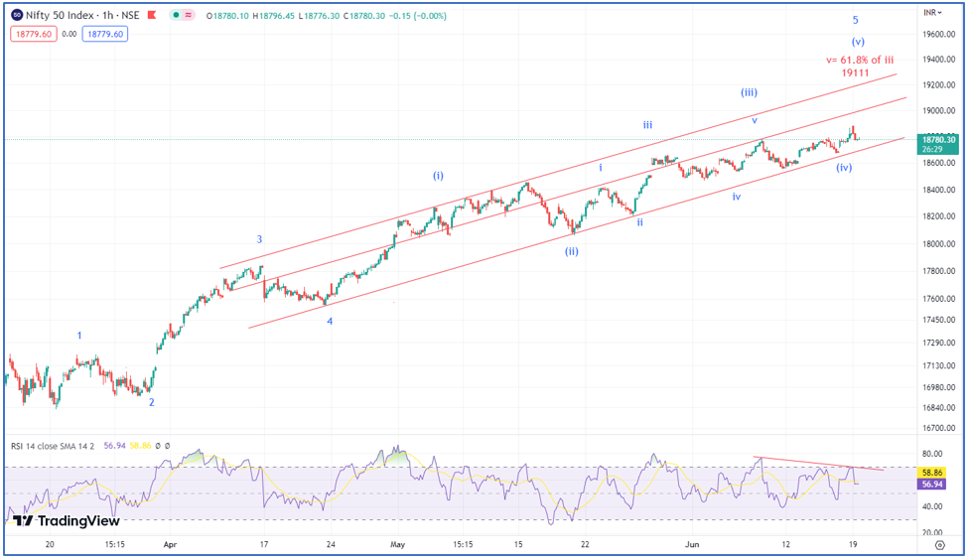Open the INR currency dropdown
969x560 pixels.
point(932,12)
